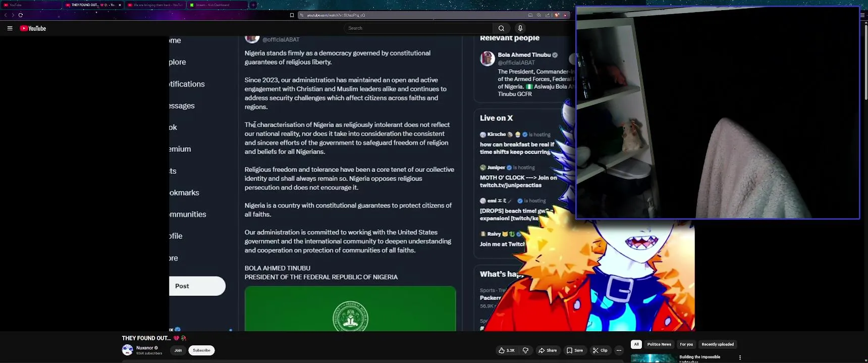Click the Brave Shields icon
Viewport: 868px width, 363px height.
pyautogui.click(x=557, y=15)
